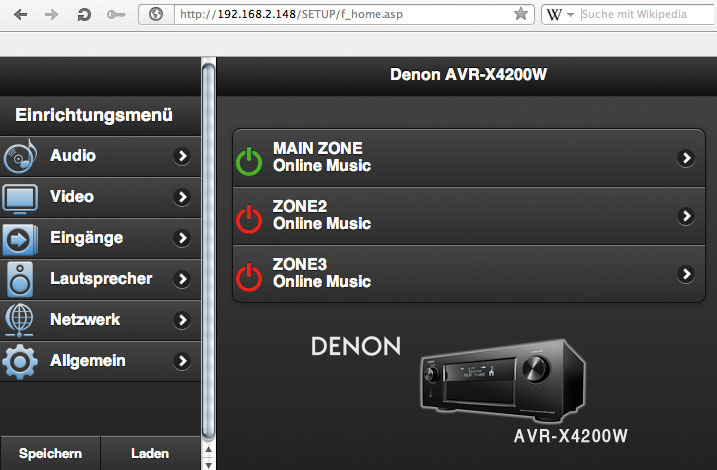Expand Allgemein with its chevron arrow
This screenshot has height=470, width=717.
coord(182,361)
